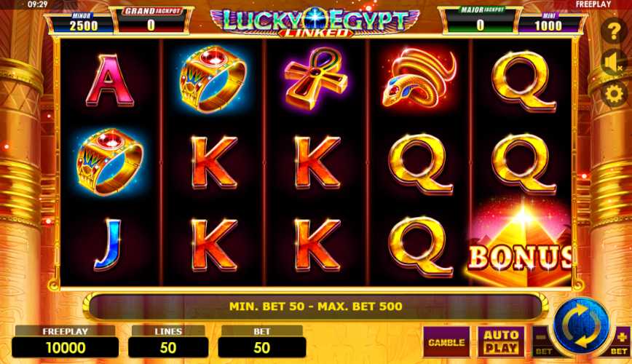
Task: Click the BET value field showing 50
Action: point(262,347)
